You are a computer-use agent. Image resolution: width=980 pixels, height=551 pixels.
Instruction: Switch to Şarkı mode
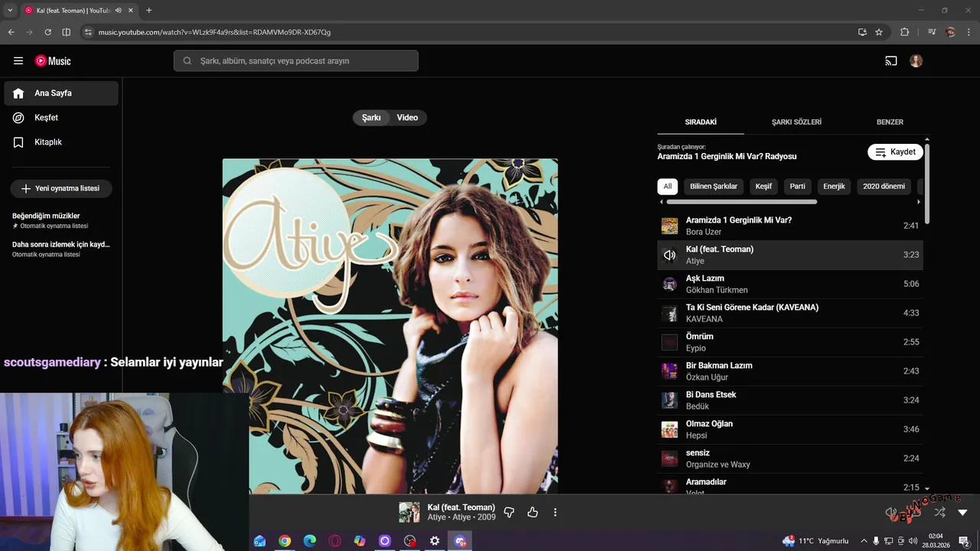371,118
